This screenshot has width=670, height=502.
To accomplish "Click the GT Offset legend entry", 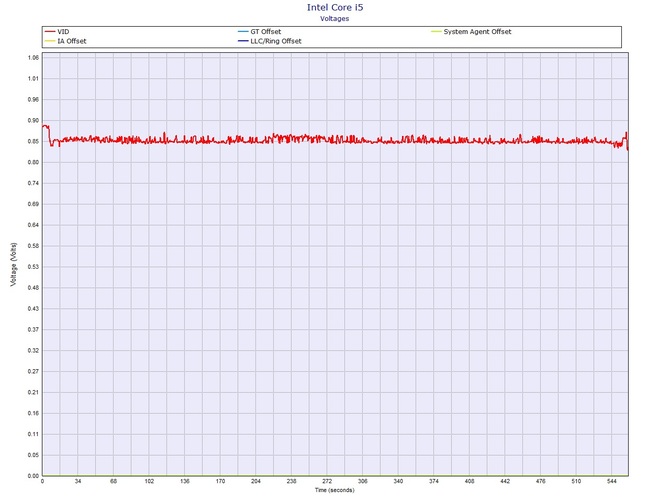I will (x=260, y=32).
